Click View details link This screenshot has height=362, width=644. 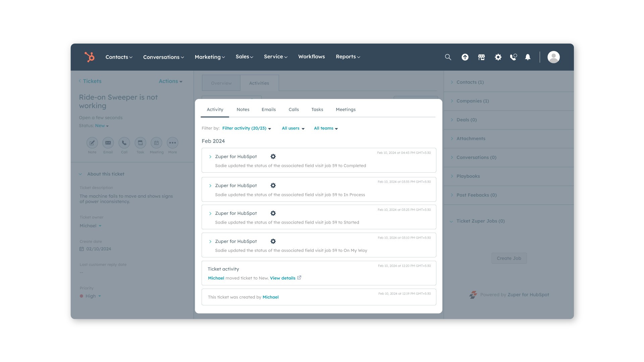[282, 278]
